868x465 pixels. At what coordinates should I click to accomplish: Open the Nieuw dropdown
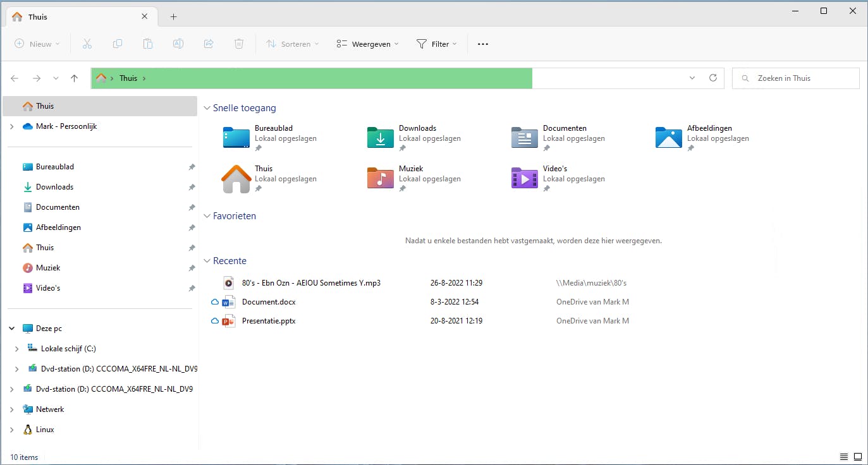pos(37,44)
